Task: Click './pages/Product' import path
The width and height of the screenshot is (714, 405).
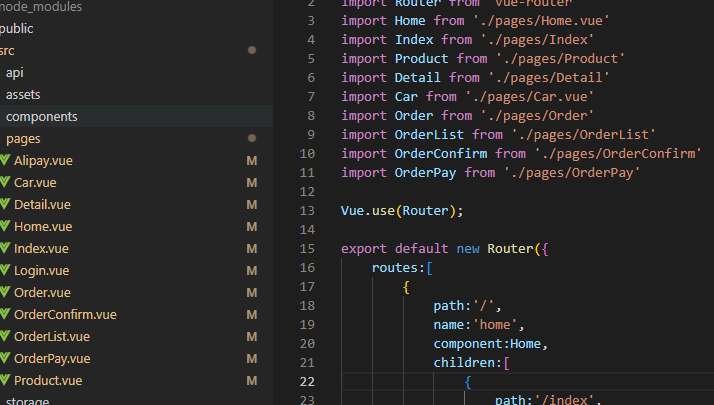Action: pos(561,59)
